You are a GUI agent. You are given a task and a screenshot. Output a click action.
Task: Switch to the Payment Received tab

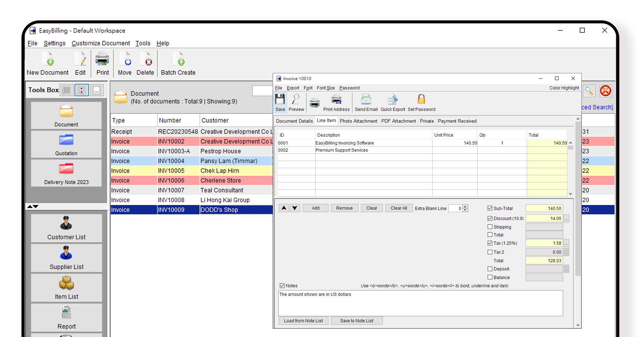[x=457, y=121]
